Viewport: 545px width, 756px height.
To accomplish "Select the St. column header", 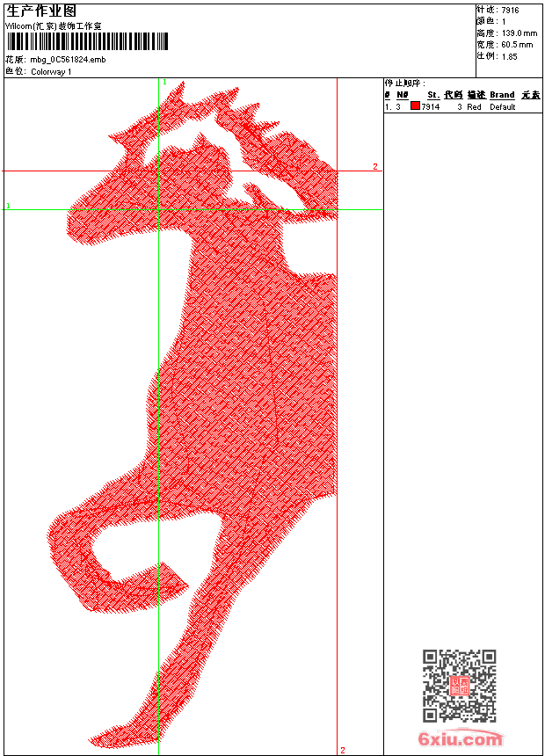I will tap(432, 95).
